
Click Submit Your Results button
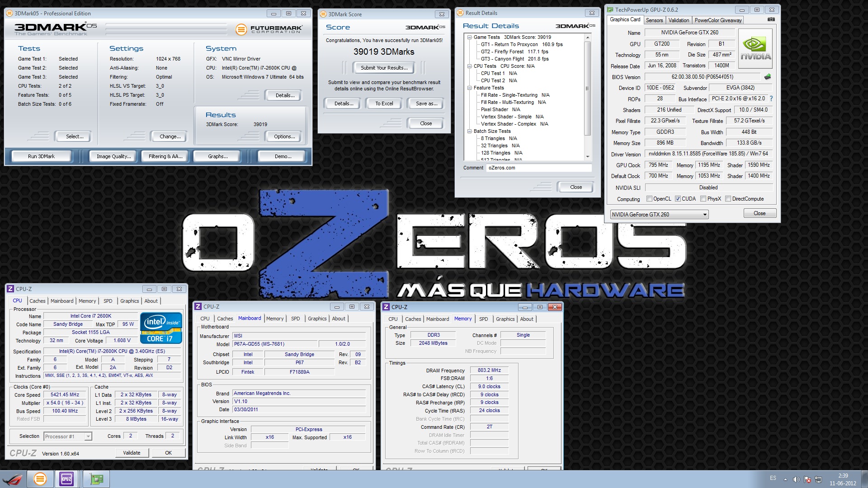coord(384,68)
